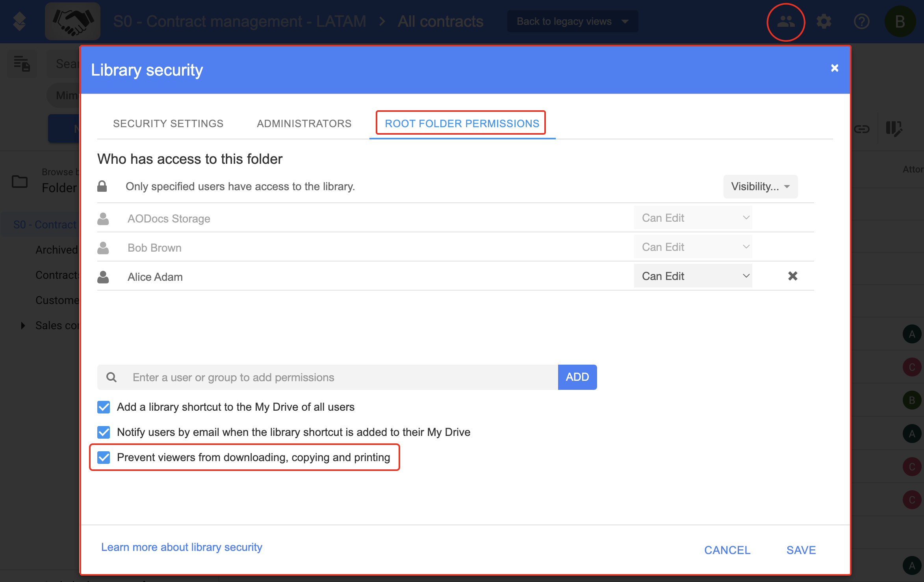This screenshot has height=582, width=924.
Task: Open user avatar B account menu
Action: (900, 22)
